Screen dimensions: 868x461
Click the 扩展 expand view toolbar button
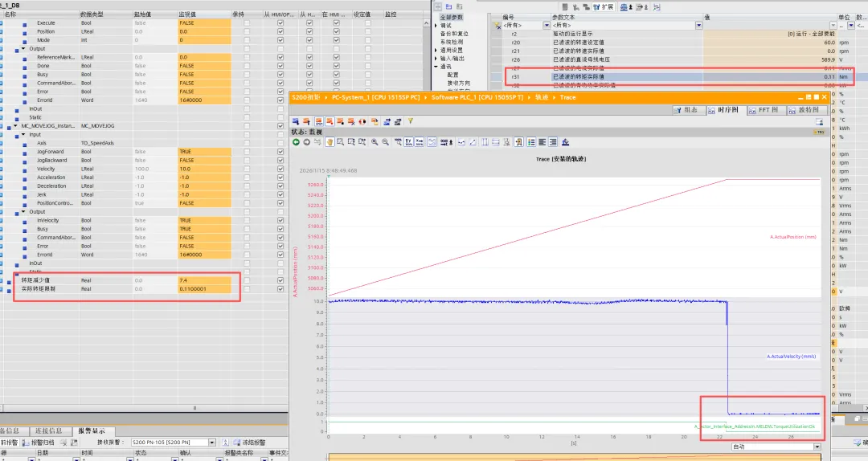tap(605, 6)
